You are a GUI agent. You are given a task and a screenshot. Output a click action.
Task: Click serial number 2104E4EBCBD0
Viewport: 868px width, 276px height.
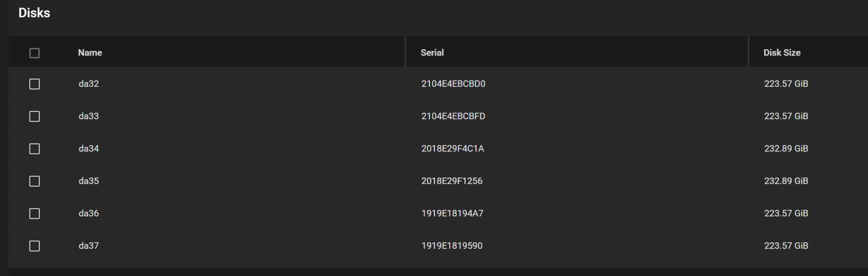click(x=453, y=84)
